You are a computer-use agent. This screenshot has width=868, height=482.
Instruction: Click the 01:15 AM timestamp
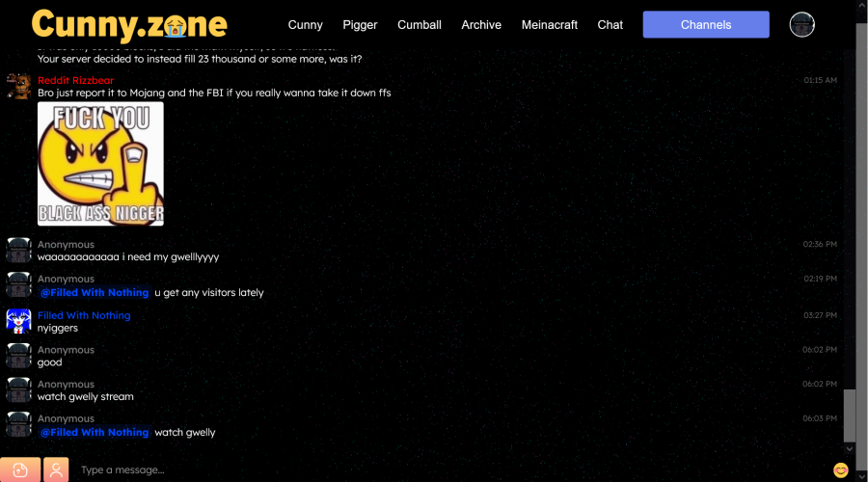(821, 80)
